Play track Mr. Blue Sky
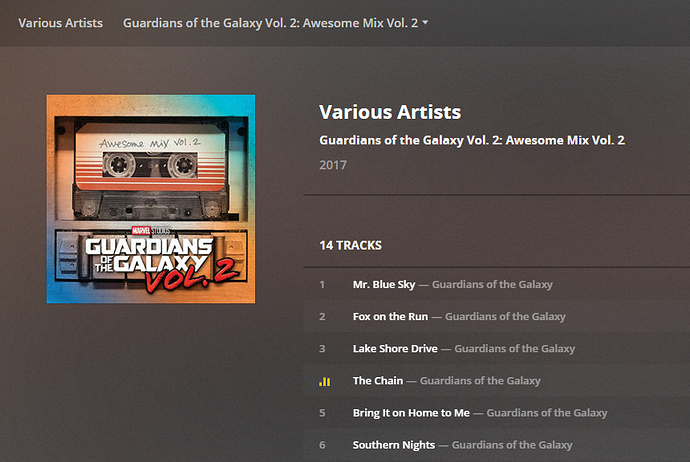Screen dimensions: 690x462 point(384,285)
